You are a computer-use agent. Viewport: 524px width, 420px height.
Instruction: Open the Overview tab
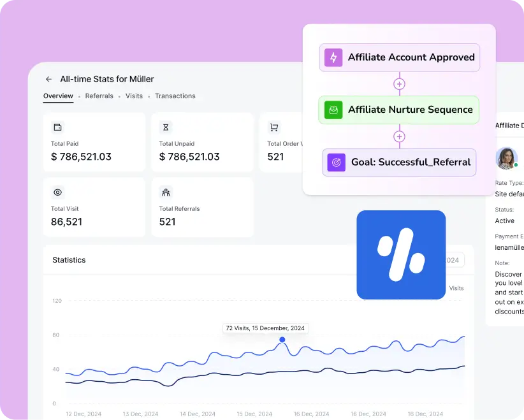click(58, 96)
